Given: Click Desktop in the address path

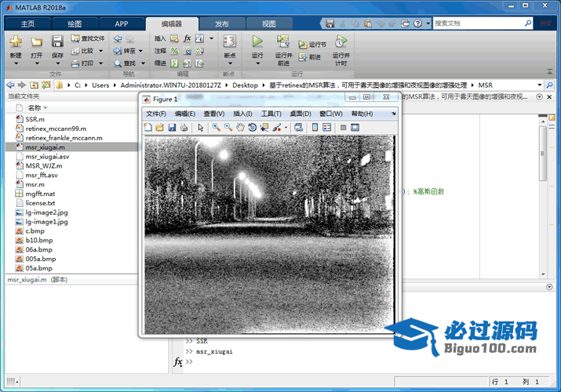Looking at the screenshot, I should click(245, 85).
